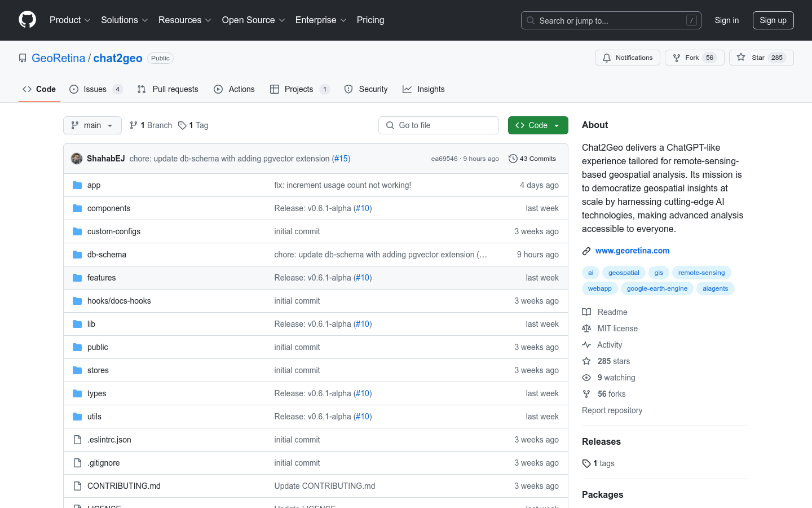Expand the main branch dropdown

[92, 125]
